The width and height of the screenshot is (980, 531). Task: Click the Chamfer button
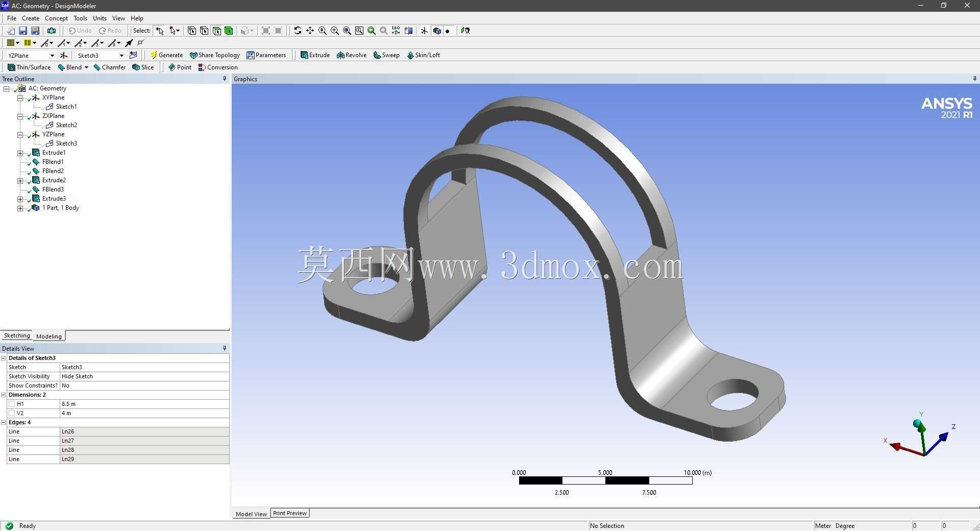point(110,67)
